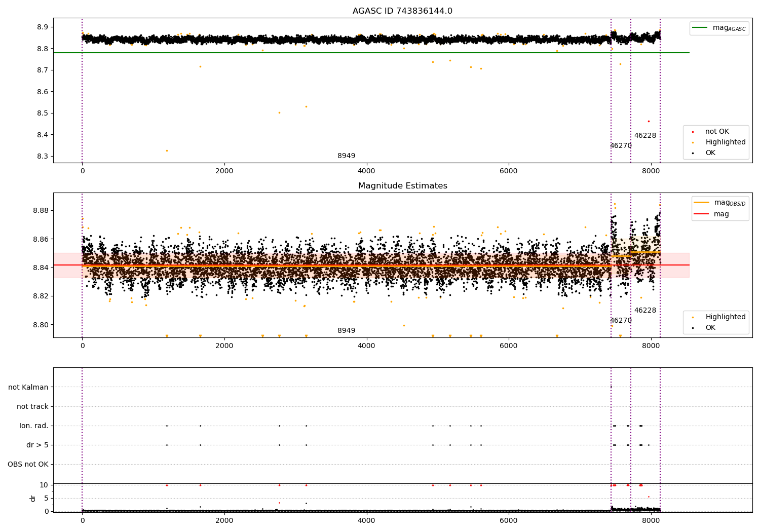Click the '10' tick on the dr axis
This screenshot has height=532, width=760.
tap(44, 485)
